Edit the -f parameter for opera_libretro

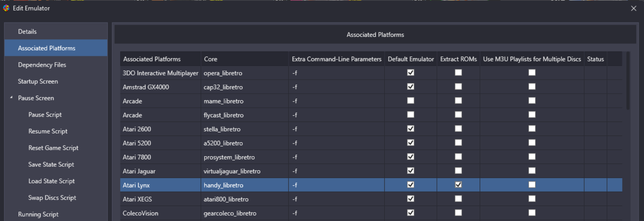(336, 73)
